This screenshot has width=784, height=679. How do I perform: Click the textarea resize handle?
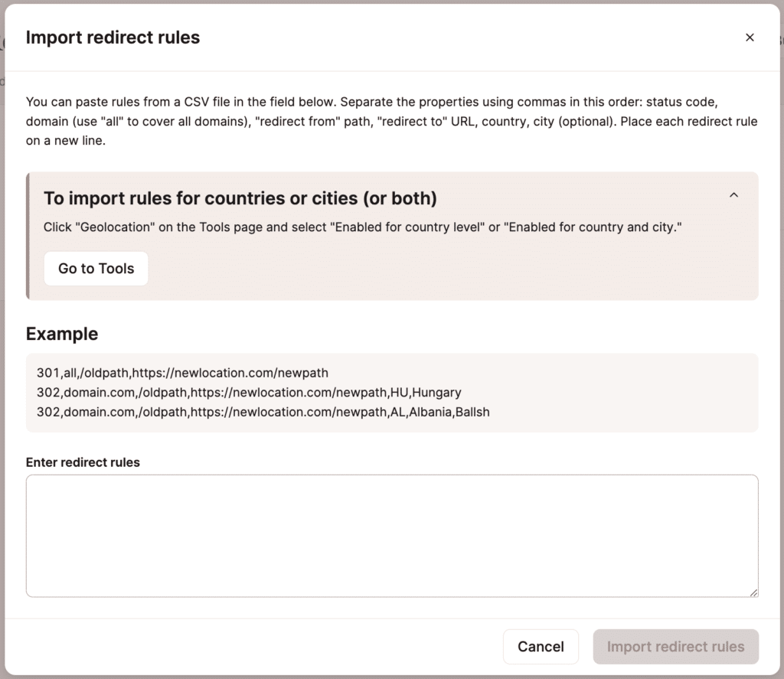753,591
